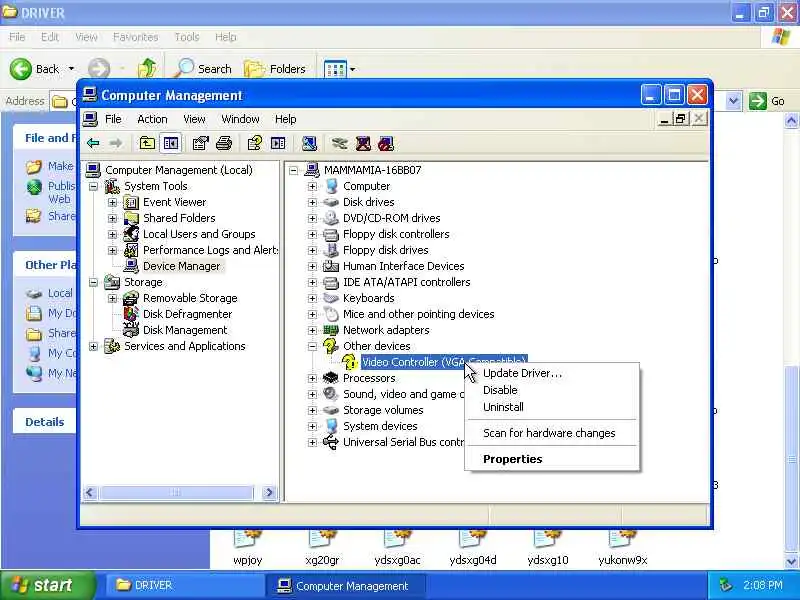Click the Update Driver toolbar icon

pos(340,143)
